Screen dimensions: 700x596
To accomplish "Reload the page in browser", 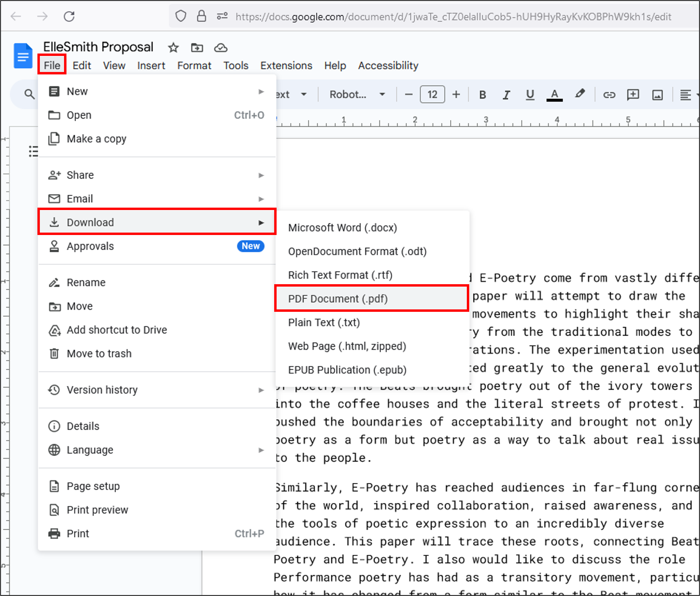I will pos(69,16).
